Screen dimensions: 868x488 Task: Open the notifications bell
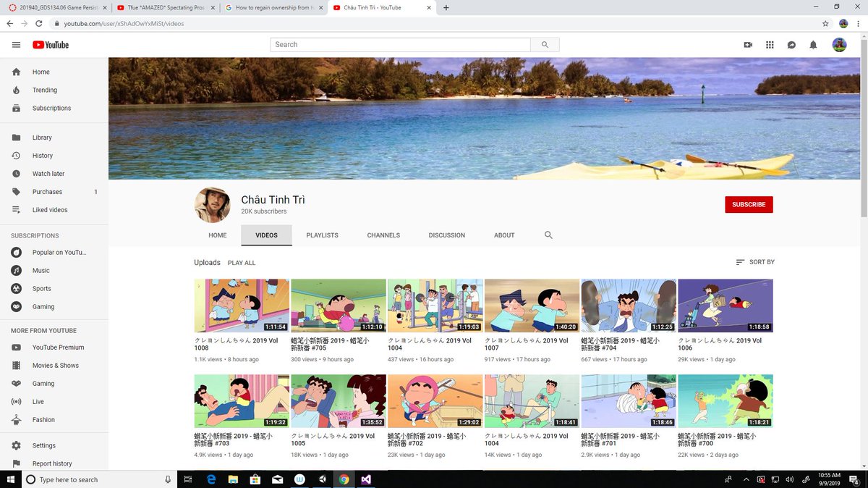click(813, 45)
